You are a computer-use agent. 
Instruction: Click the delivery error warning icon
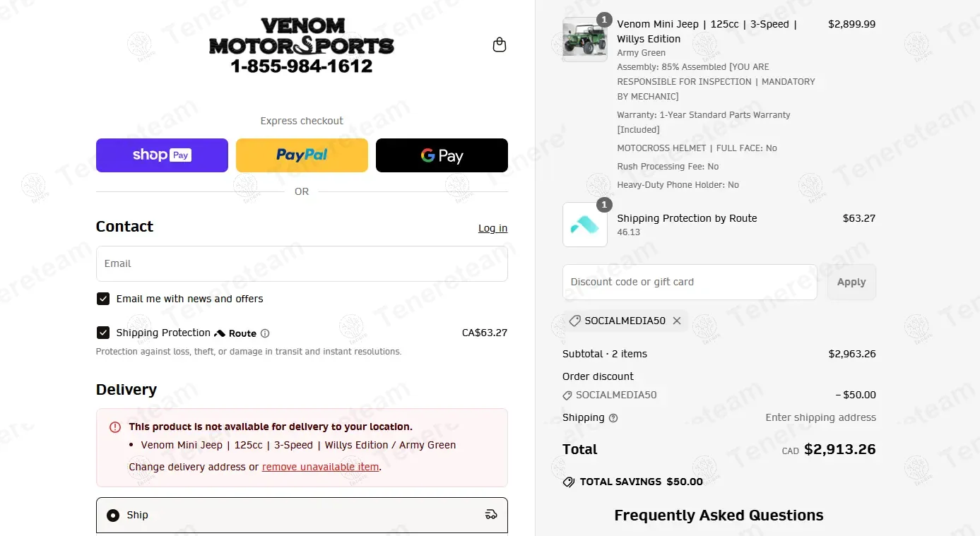115,427
